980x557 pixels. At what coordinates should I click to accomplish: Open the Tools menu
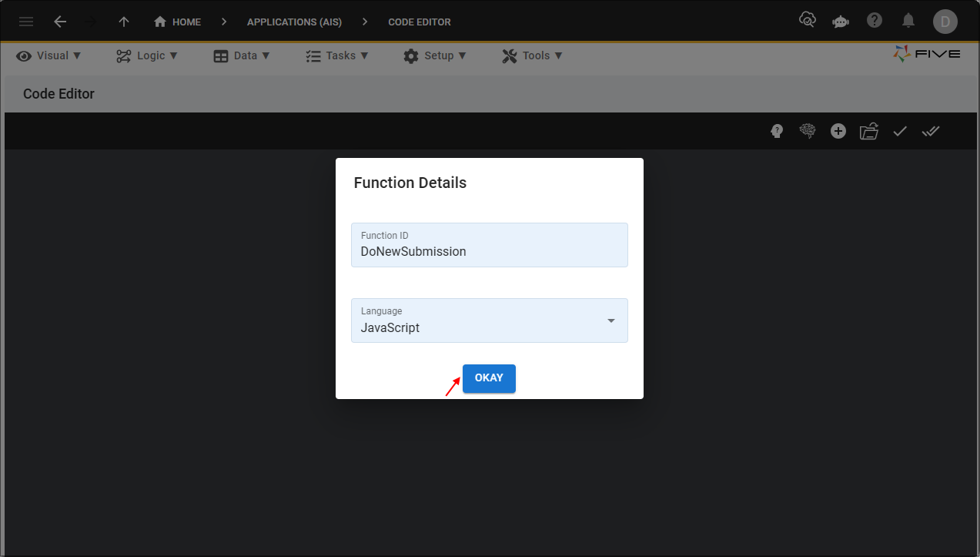533,55
